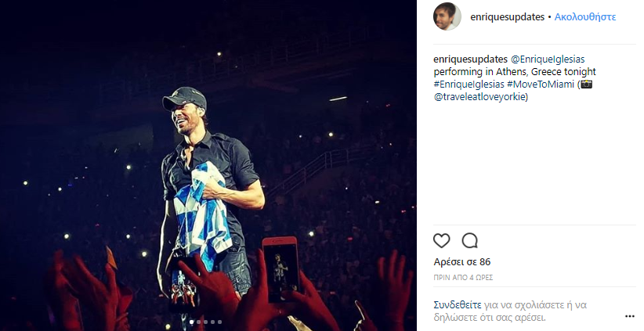Viewport: 644px width, 331px height.
Task: Like the post with the heart icon
Action: coord(442,240)
